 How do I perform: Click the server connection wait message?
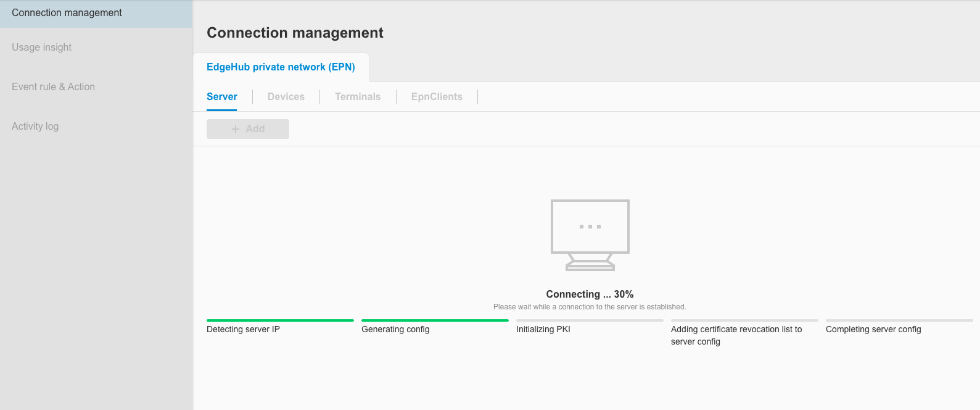(x=590, y=306)
